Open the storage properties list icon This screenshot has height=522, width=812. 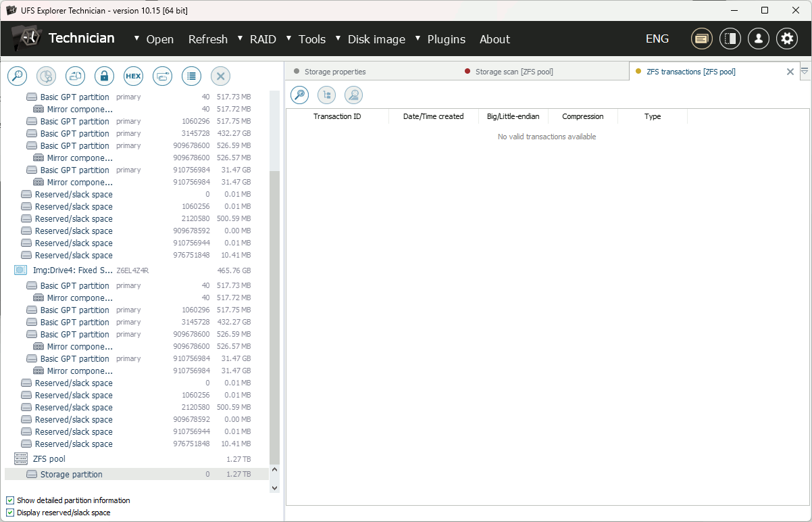coord(190,76)
